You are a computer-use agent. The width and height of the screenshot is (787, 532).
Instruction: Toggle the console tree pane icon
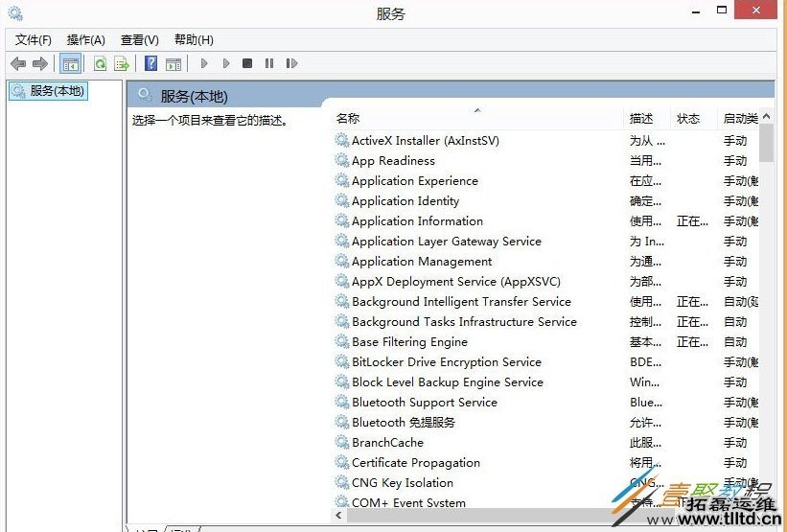click(70, 63)
